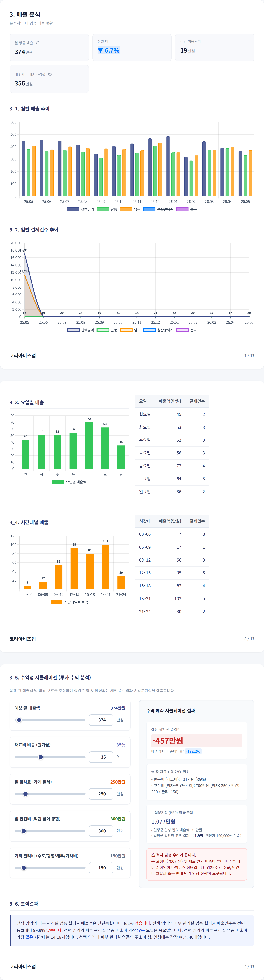Screen dimensions: 264x980
Task: Click the 월요일 table row label
Action: point(145,414)
